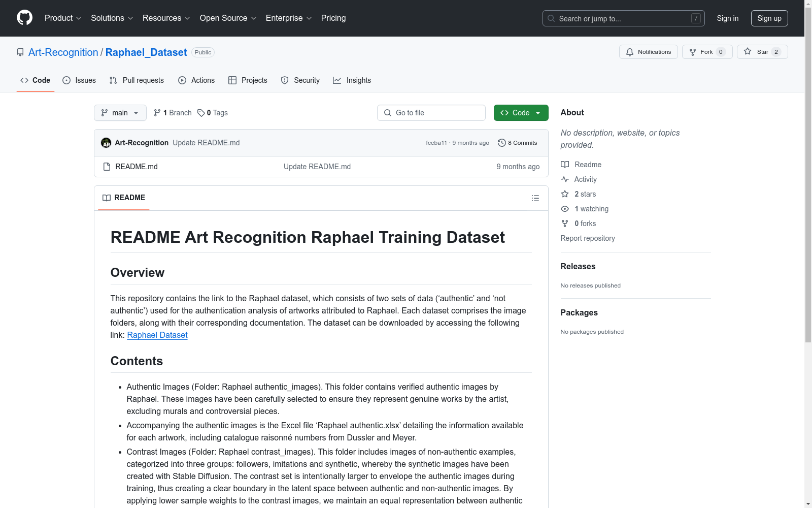Click the README.md file icon
The image size is (812, 508).
click(x=107, y=167)
